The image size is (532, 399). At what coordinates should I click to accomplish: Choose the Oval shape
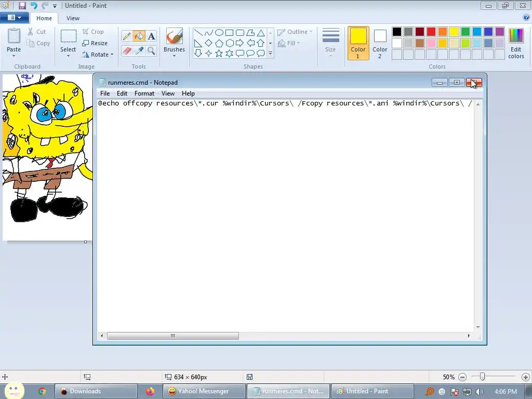[219, 33]
